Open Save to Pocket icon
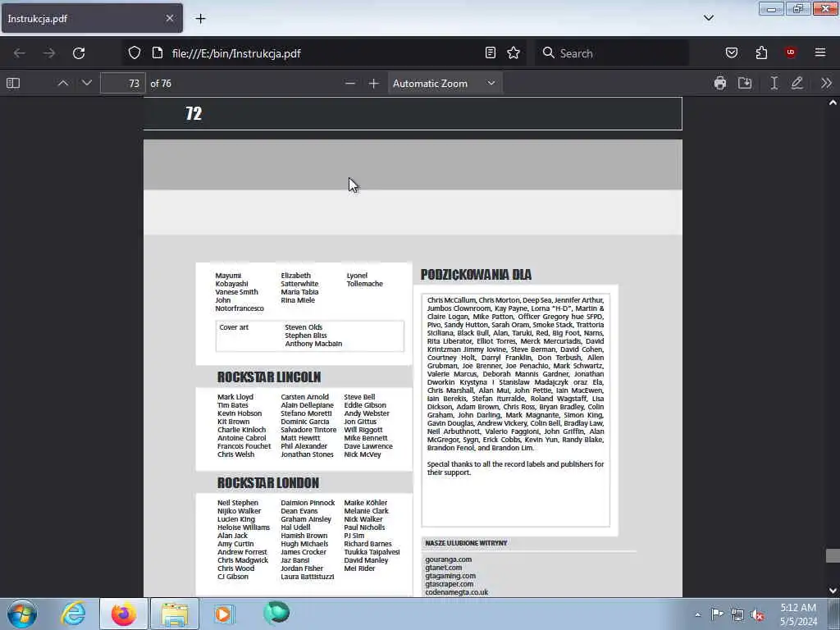 [x=732, y=52]
